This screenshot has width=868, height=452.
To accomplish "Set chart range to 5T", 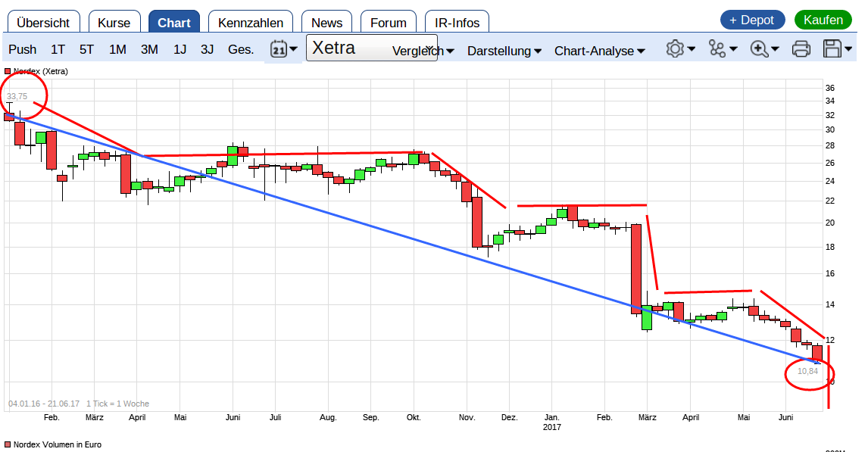I will [86, 50].
